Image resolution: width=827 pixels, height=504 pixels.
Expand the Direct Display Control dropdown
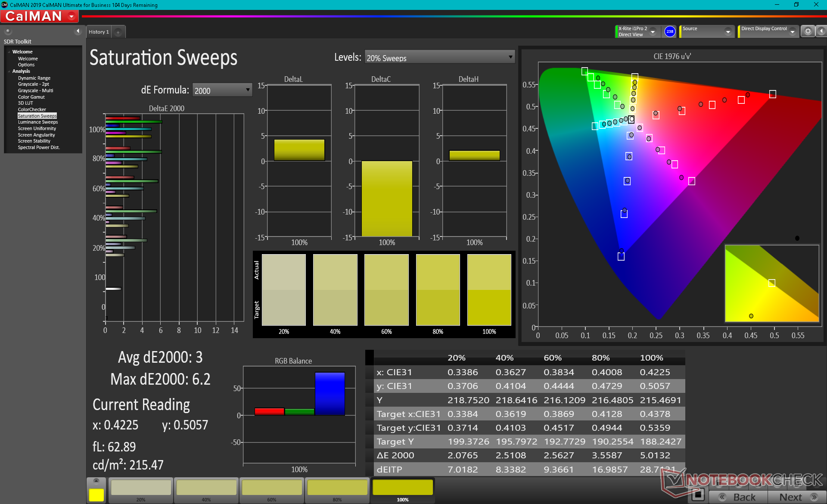(x=792, y=31)
